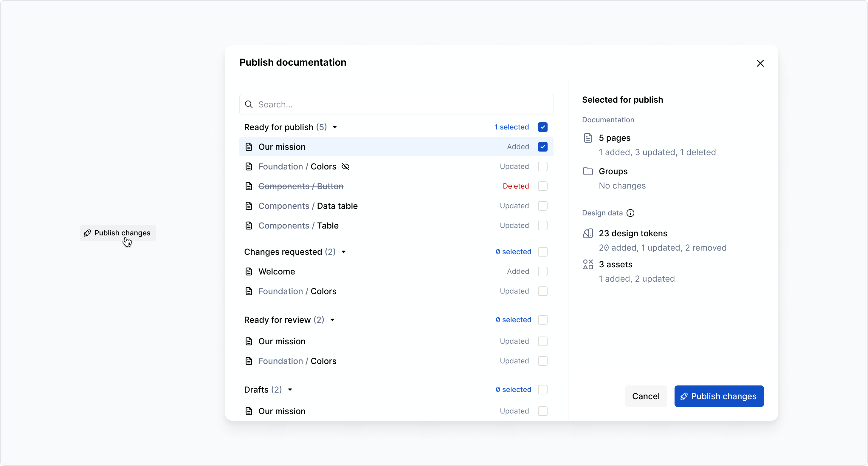Uncheck the Our mission selection checkbox

point(542,147)
